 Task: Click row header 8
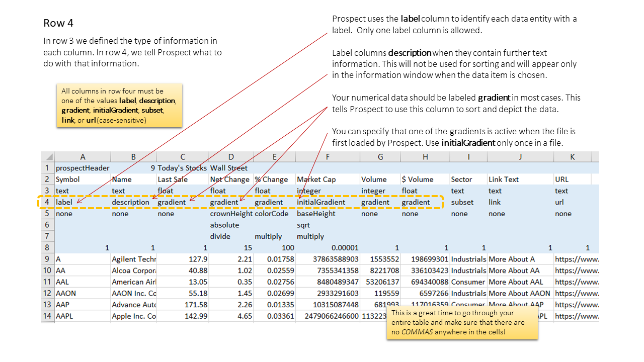48,248
